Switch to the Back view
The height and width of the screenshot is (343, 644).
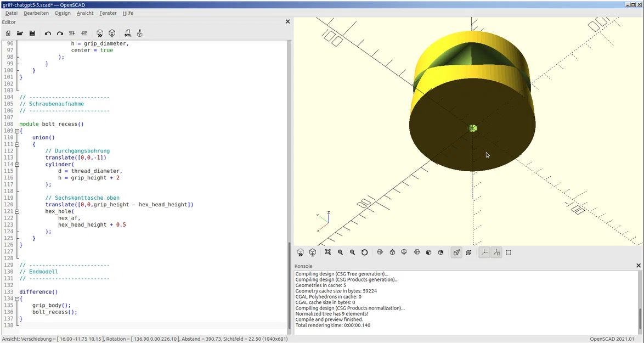coord(440,252)
